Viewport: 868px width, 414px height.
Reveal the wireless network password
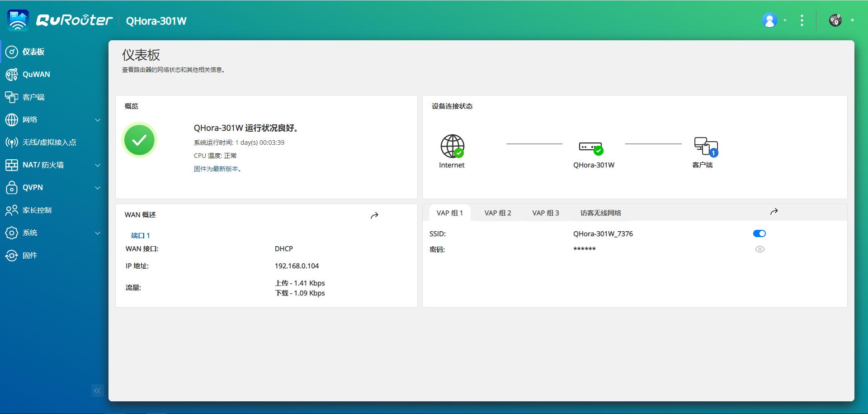click(x=759, y=249)
